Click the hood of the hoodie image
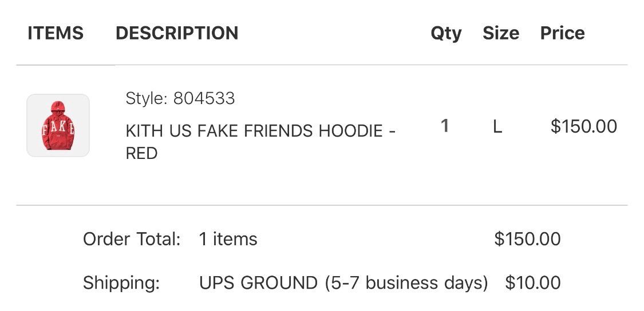The image size is (644, 311). (58, 108)
